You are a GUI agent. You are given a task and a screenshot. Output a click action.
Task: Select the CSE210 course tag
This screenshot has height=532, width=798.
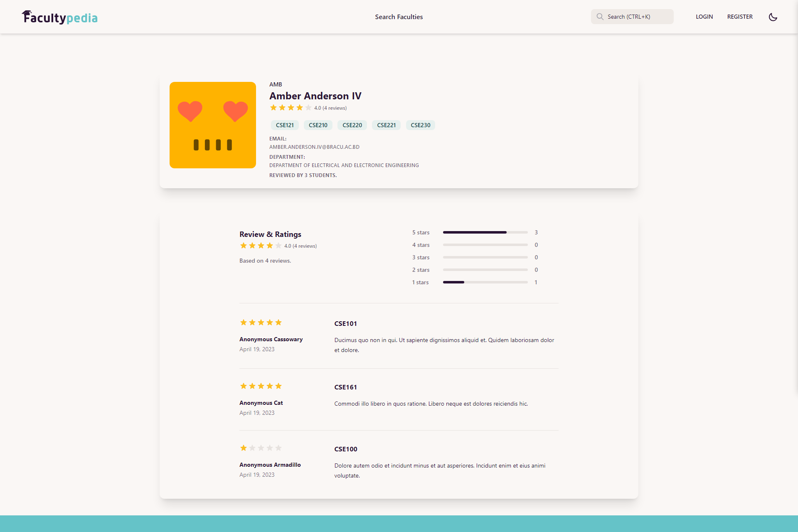tap(318, 125)
